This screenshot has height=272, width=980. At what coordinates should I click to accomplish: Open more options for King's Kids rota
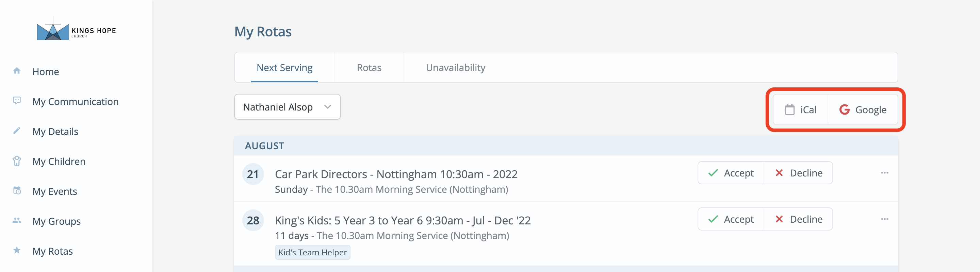click(x=884, y=219)
